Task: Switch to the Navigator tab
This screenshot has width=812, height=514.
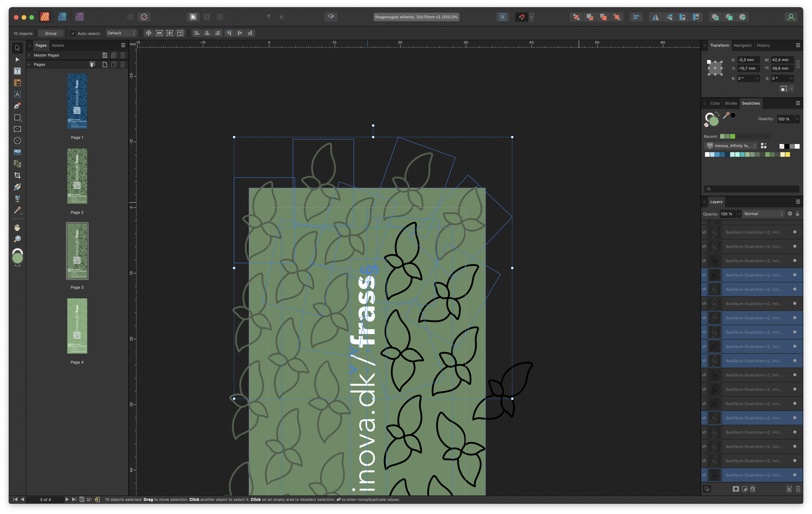Action: pos(742,45)
